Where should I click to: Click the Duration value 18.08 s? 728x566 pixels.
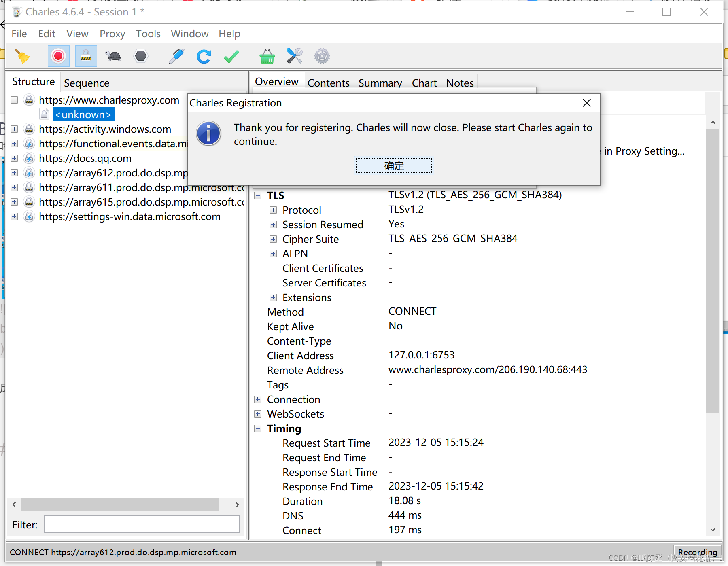click(405, 500)
